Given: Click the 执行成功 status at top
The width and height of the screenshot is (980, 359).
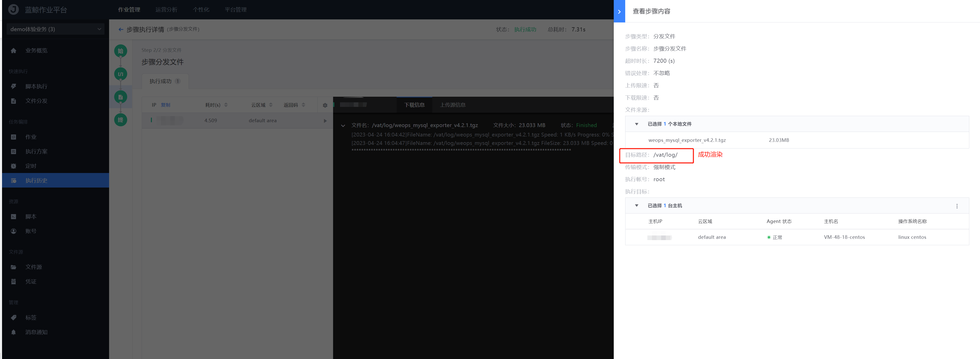Looking at the screenshot, I should (x=525, y=29).
